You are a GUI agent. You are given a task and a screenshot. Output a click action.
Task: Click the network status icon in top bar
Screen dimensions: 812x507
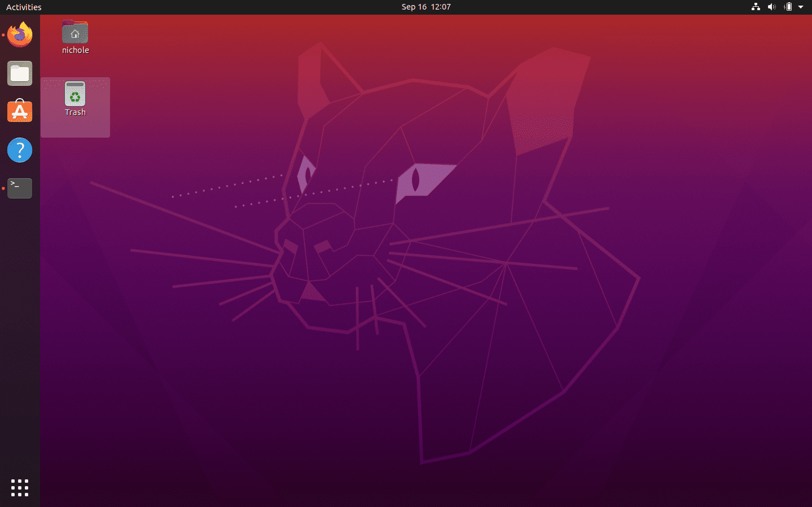(x=756, y=7)
